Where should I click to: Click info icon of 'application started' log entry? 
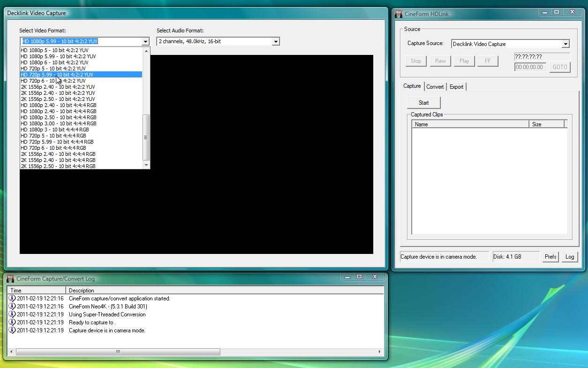tap(13, 299)
